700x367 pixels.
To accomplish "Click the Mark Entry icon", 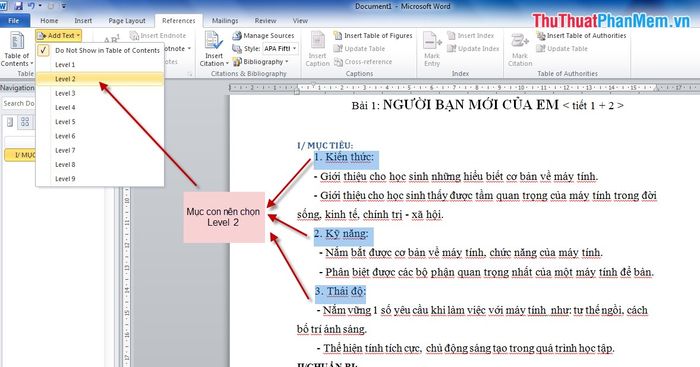I will click(432, 41).
